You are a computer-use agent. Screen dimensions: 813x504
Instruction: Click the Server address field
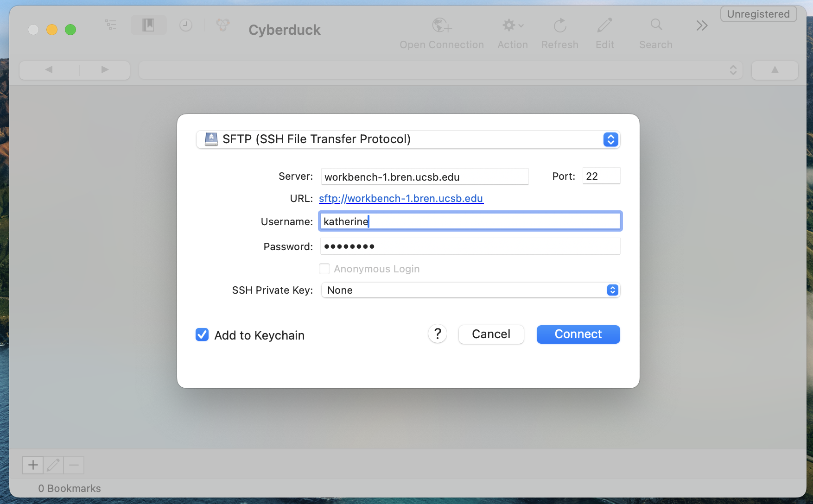[x=425, y=176]
